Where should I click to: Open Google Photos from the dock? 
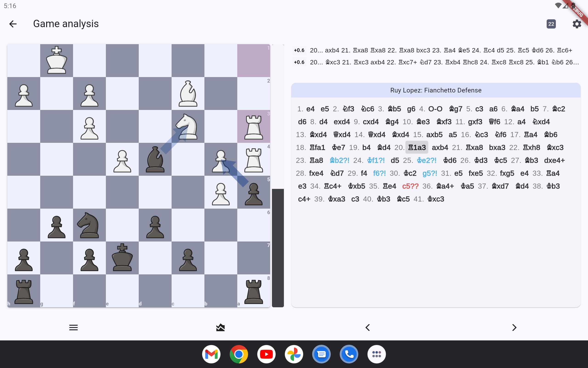click(294, 354)
